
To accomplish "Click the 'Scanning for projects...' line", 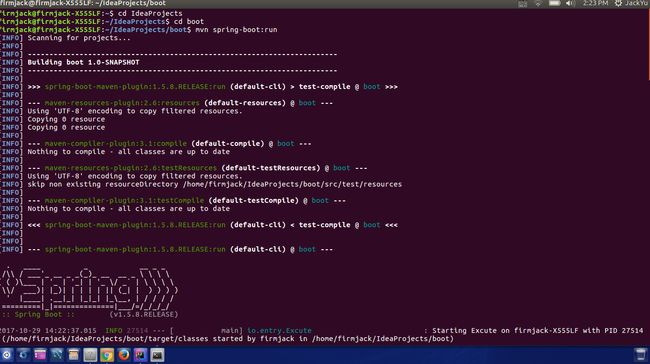I will 79,38.
